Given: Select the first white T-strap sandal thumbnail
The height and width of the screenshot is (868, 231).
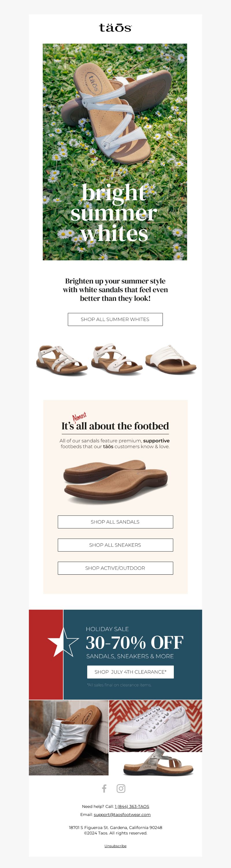Looking at the screenshot, I should 62,359.
